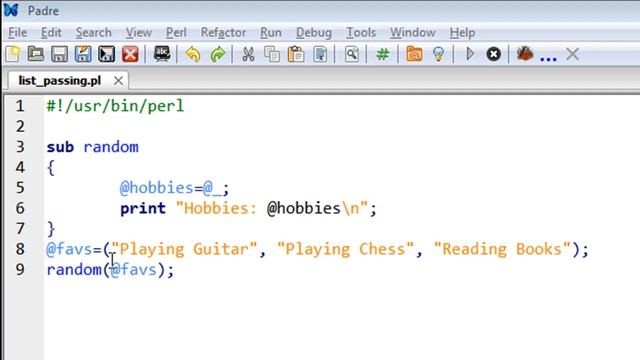640x360 pixels.
Task: Click the random(@favs); call on line 9
Action: [x=110, y=270]
